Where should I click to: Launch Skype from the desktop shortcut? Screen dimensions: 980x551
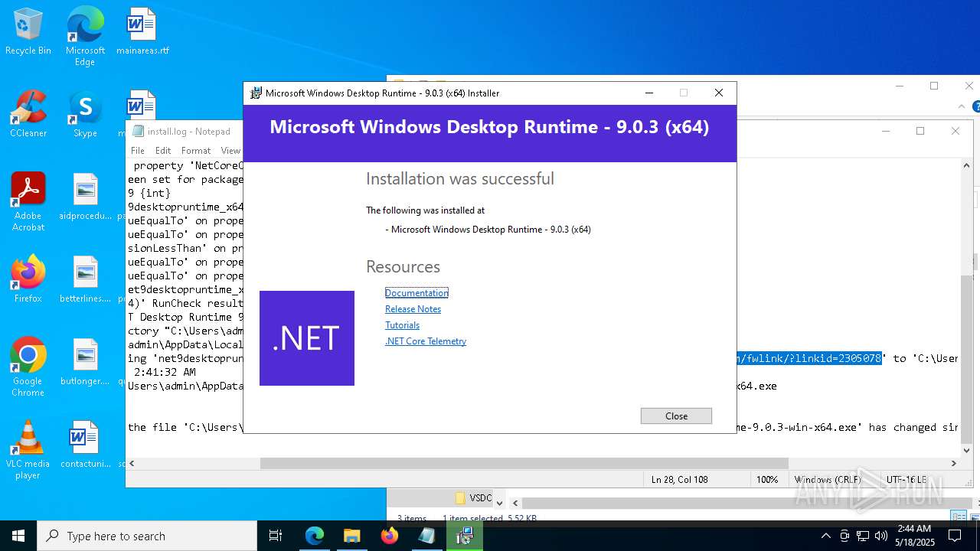pyautogui.click(x=85, y=114)
